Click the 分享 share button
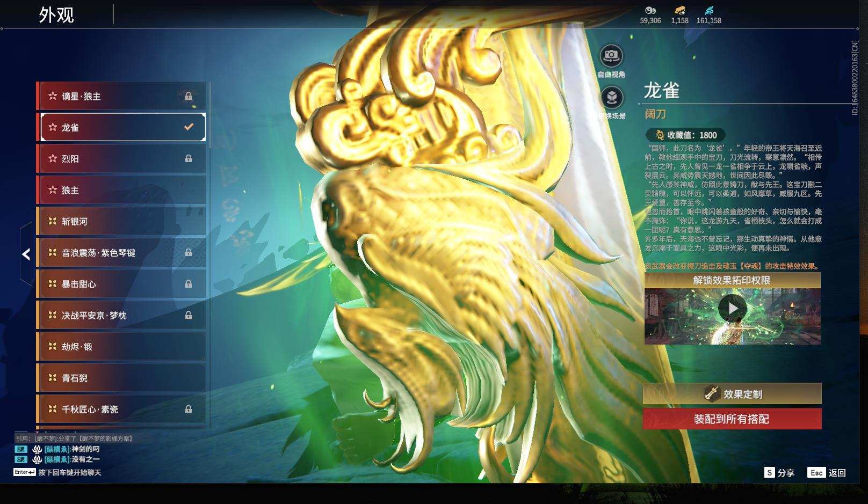This screenshot has height=504, width=868. [779, 472]
